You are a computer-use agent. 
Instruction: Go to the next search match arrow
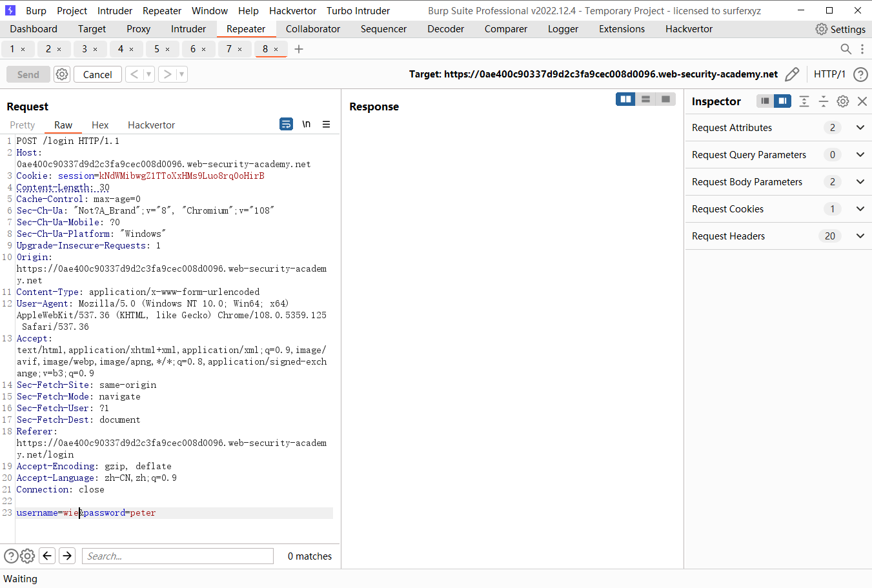coord(67,556)
